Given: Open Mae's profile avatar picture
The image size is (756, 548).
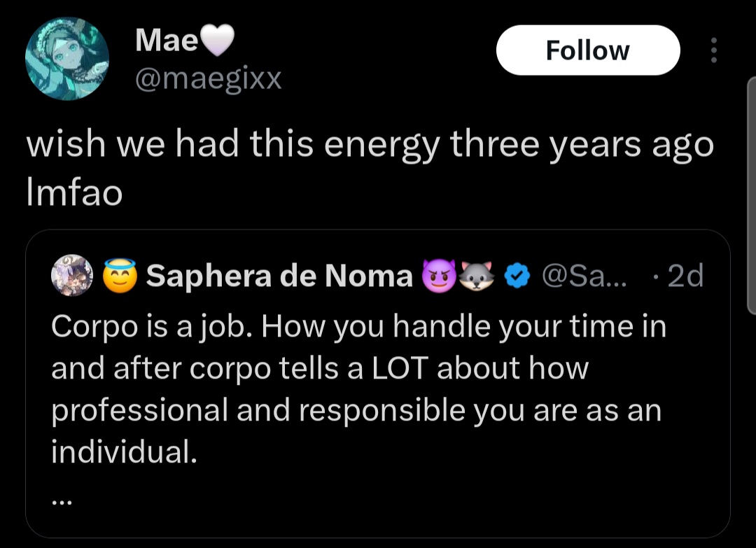Looking at the screenshot, I should click(67, 58).
